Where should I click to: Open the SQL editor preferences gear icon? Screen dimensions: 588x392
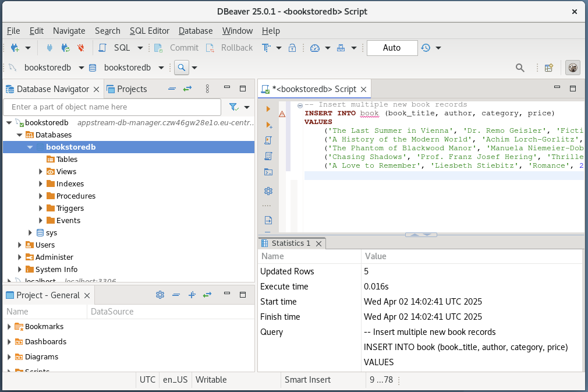(267, 190)
